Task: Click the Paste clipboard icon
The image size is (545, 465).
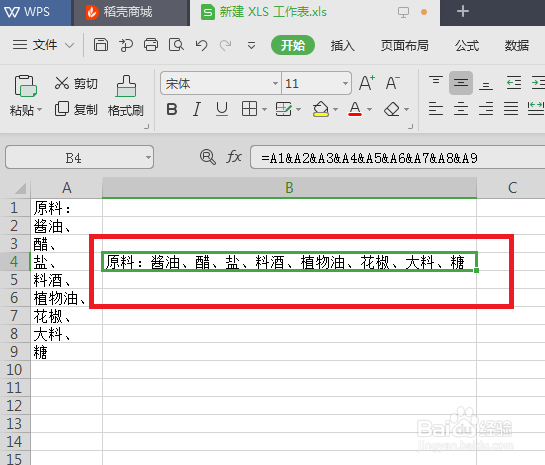Action: (x=25, y=86)
